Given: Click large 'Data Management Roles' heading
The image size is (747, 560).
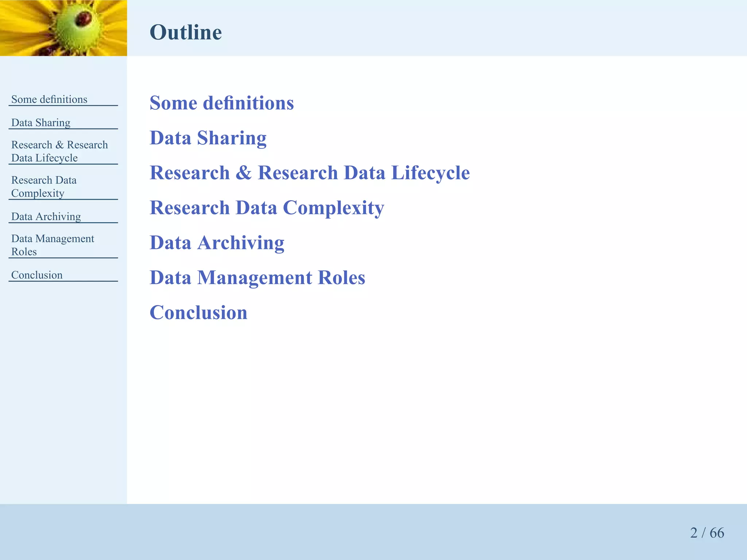Looking at the screenshot, I should 257,278.
